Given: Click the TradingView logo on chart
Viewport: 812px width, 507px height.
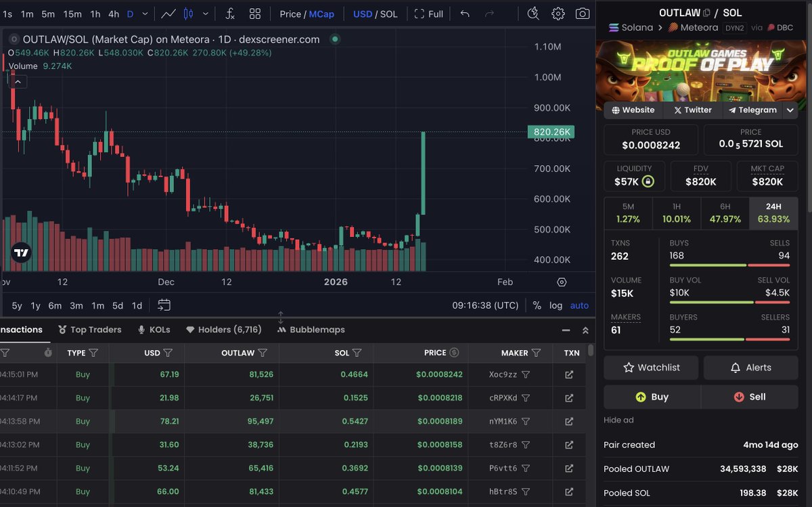Looking at the screenshot, I should tap(21, 252).
